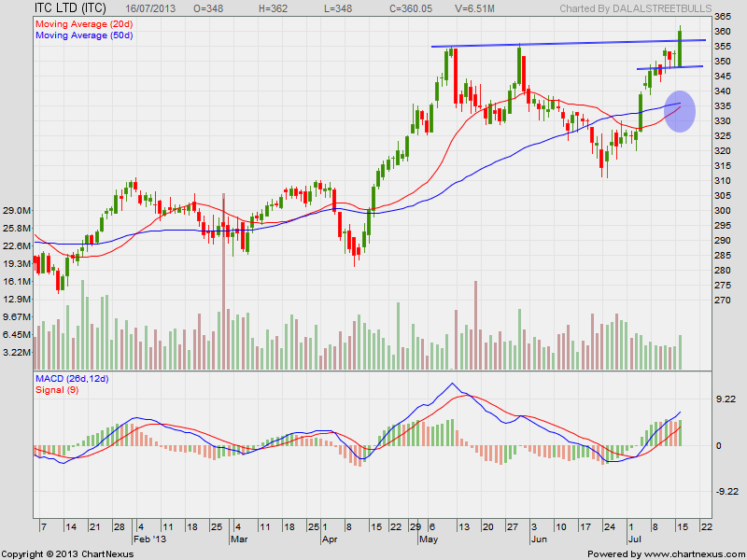Image resolution: width=747 pixels, height=560 pixels.
Task: Click the volume value V=6.51M
Action: click(473, 8)
